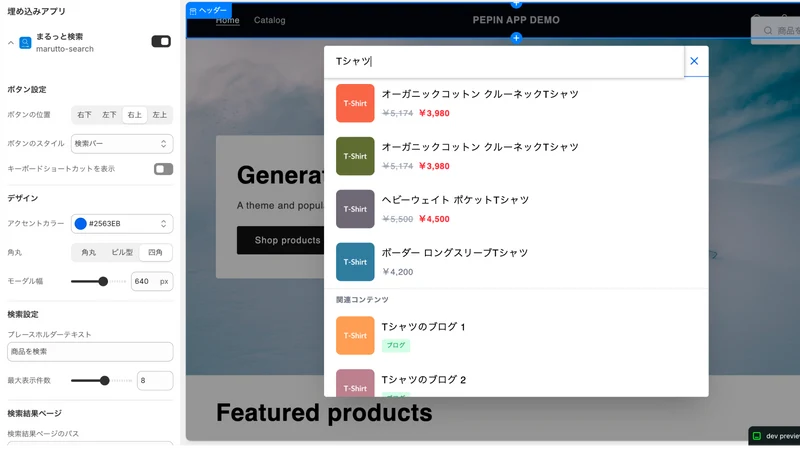Click the header search bar magnifier icon
The width and height of the screenshot is (800, 450).
[768, 31]
